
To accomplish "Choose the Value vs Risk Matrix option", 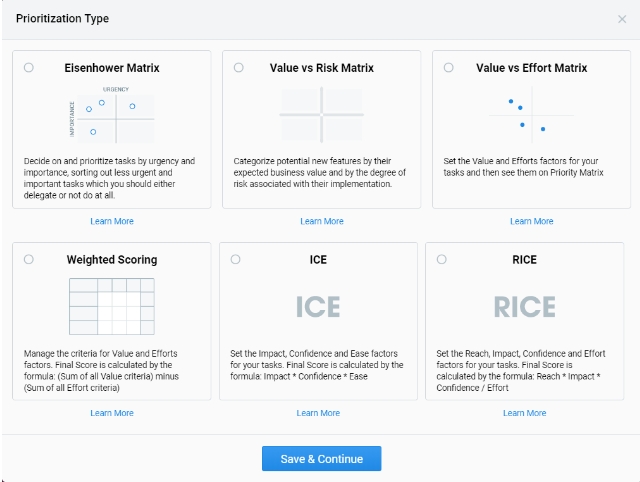I will pos(238,68).
